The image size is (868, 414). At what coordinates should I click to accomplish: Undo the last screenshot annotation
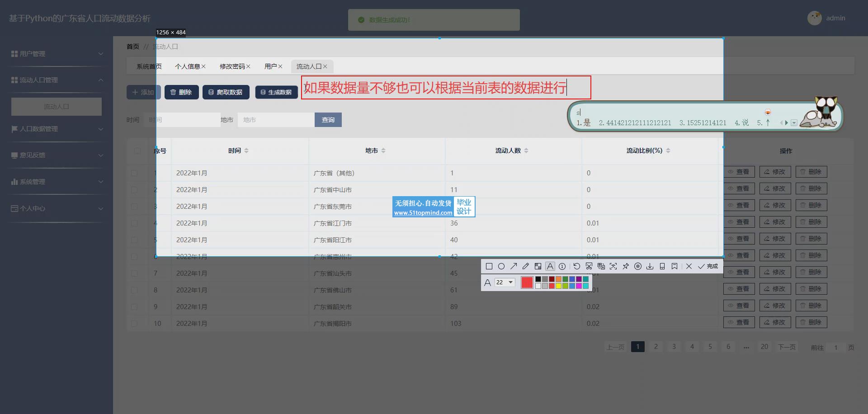(576, 266)
